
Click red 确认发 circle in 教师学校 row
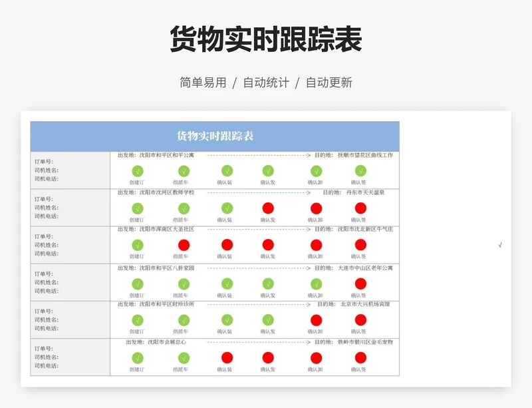click(x=268, y=208)
